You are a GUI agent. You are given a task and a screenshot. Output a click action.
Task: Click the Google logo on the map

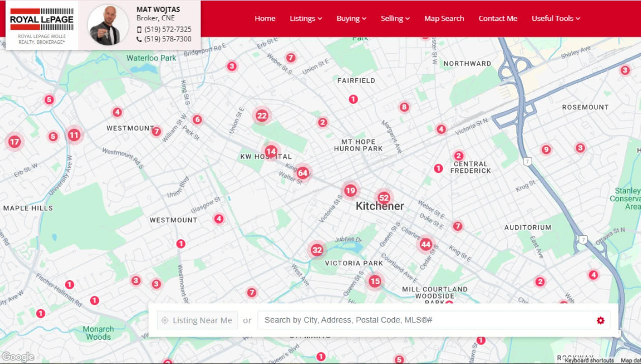pos(18,357)
